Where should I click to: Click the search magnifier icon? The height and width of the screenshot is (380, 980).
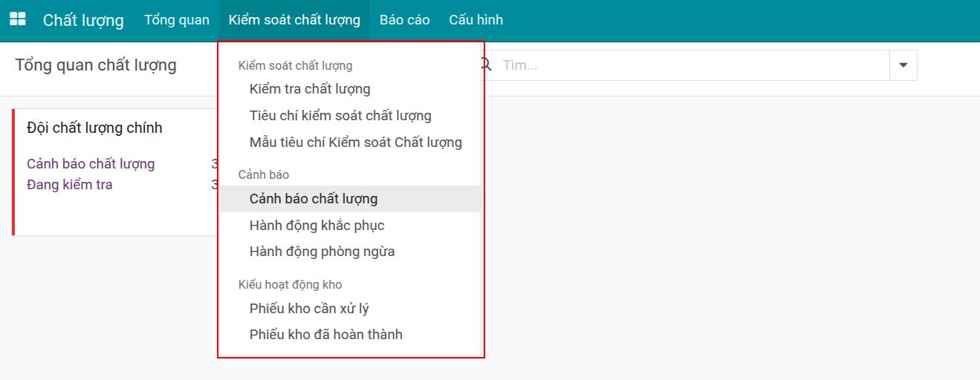(x=487, y=65)
